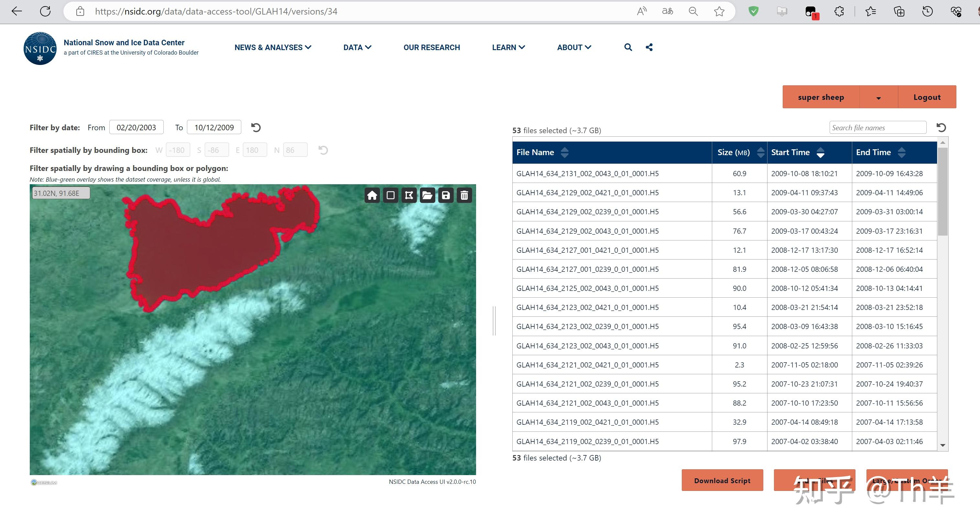Toggle sorting by End Time column
Image resolution: width=980 pixels, height=531 pixels.
[901, 153]
